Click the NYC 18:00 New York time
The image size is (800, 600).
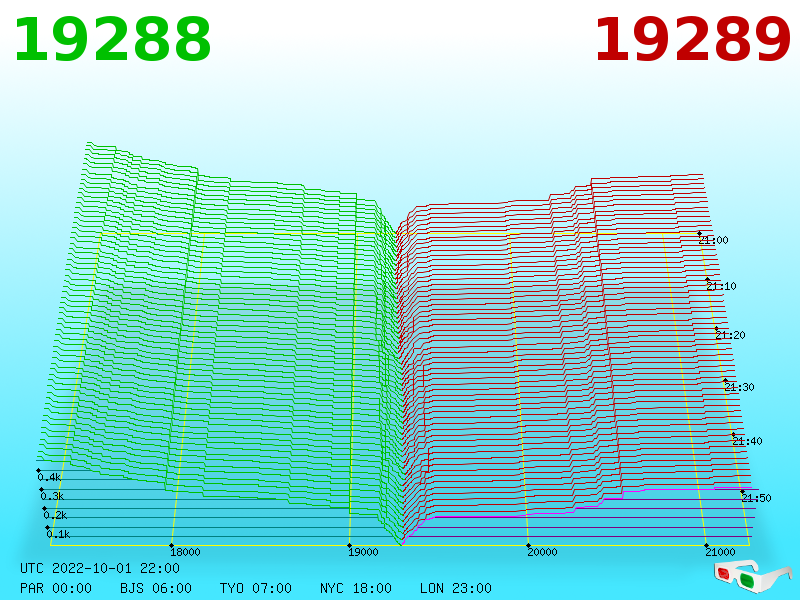click(356, 588)
